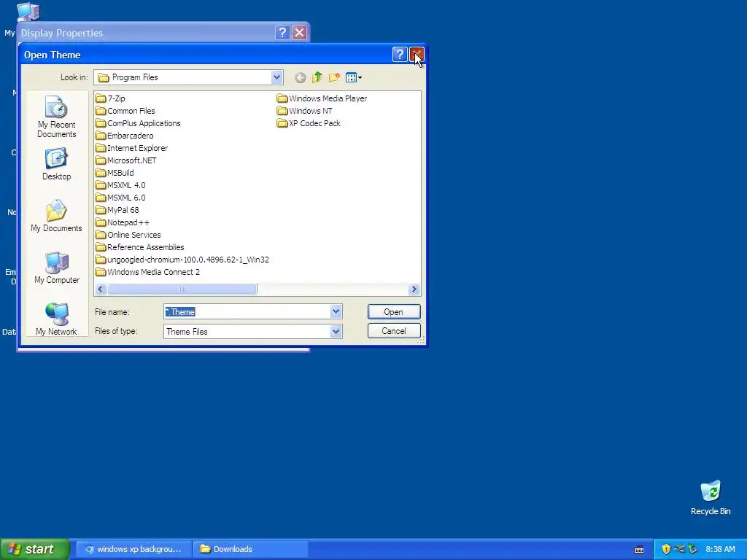Screen dimensions: 747x560
Task: Select the MyPal 68 folder
Action: tap(117, 210)
